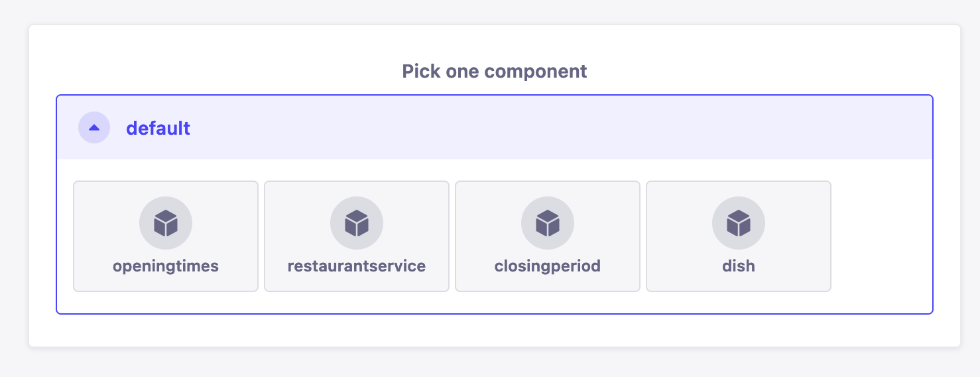Toggle the lavender default header bar
This screenshot has height=377, width=980.
point(530,127)
